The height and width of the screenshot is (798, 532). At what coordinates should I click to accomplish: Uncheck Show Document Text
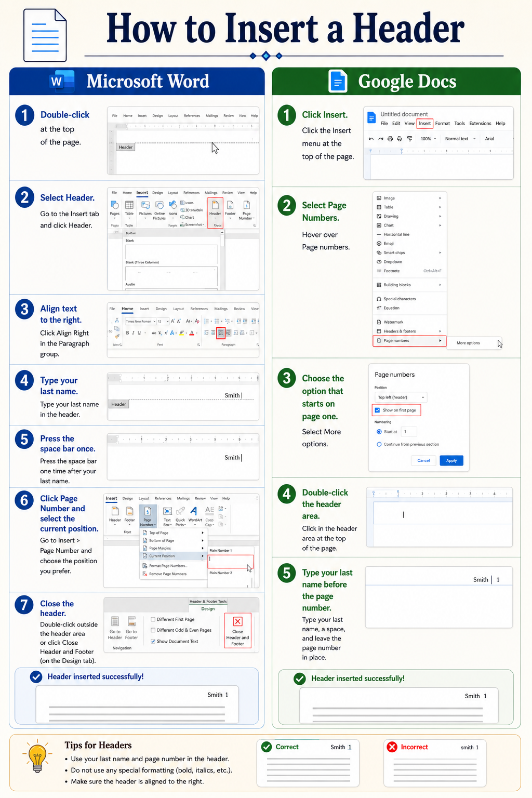[153, 641]
